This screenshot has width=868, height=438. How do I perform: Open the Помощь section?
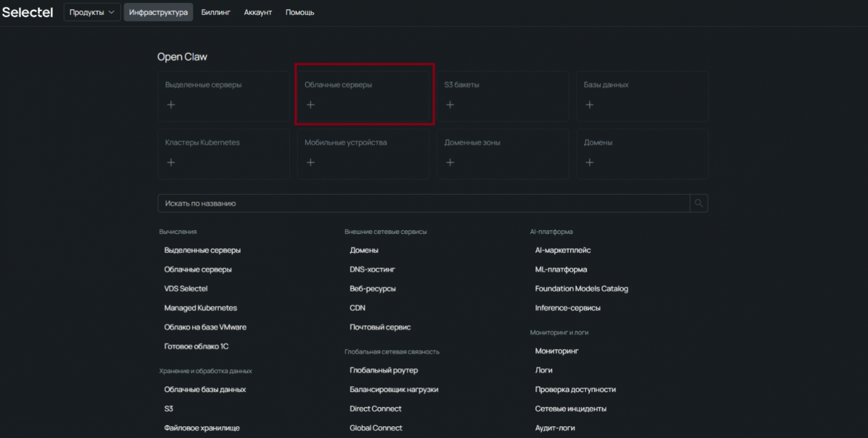click(299, 12)
